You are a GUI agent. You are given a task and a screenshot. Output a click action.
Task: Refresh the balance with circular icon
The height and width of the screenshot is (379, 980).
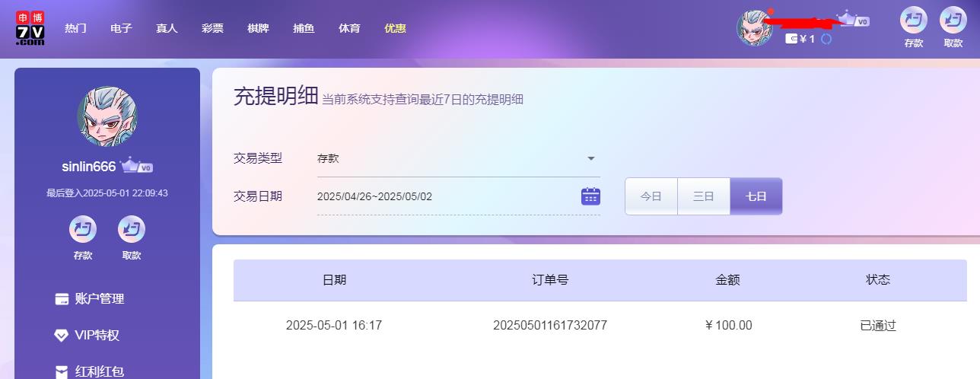pyautogui.click(x=826, y=39)
